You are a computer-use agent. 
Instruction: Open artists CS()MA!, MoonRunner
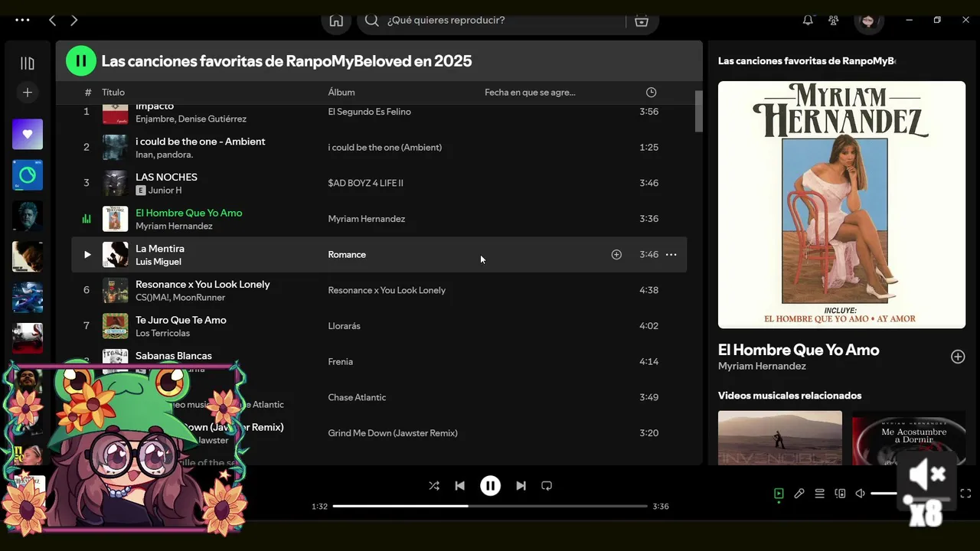click(x=181, y=298)
